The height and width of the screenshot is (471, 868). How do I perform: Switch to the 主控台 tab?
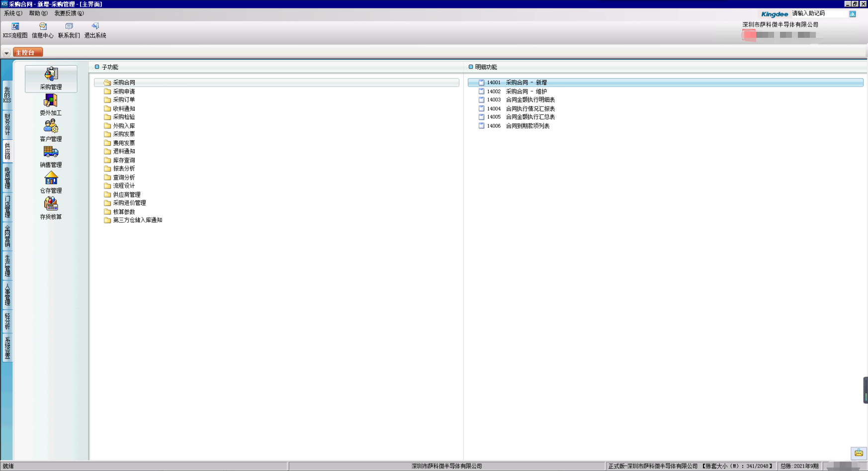click(x=28, y=52)
